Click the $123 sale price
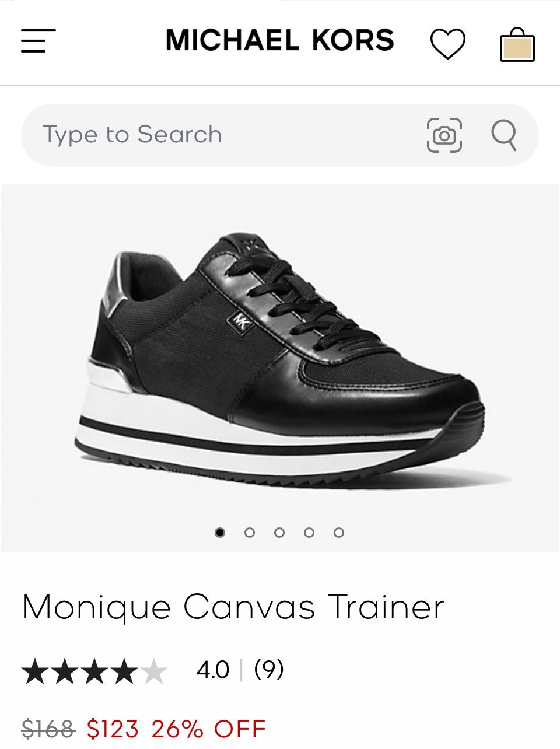 [113, 729]
